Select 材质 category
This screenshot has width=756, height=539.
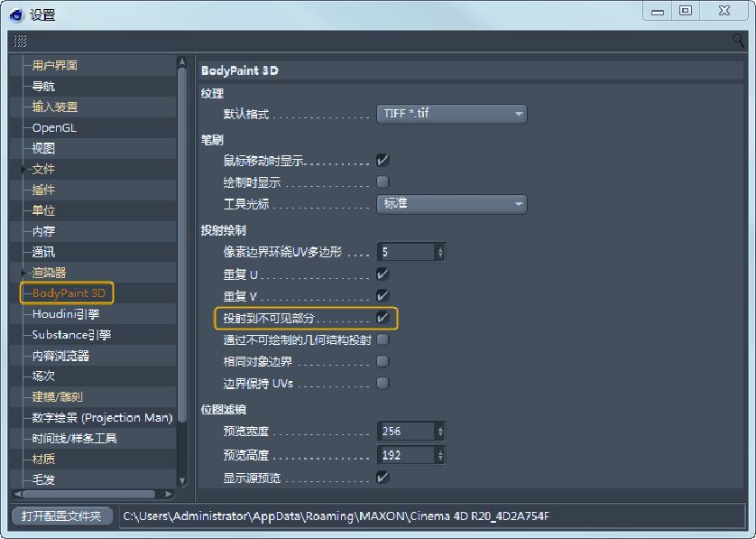tap(43, 459)
